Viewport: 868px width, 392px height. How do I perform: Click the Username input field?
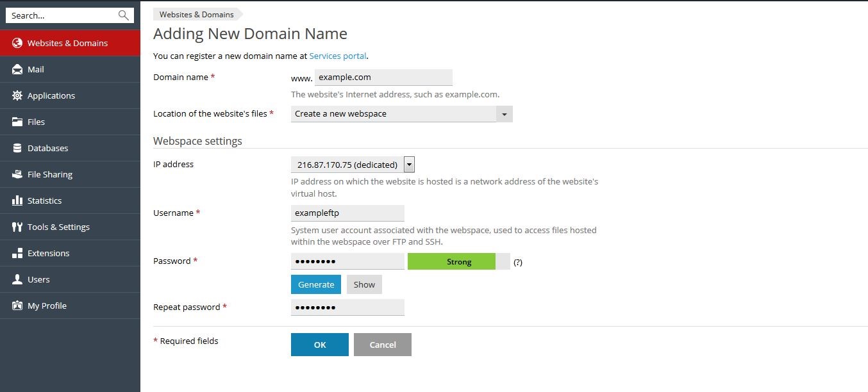coord(347,213)
